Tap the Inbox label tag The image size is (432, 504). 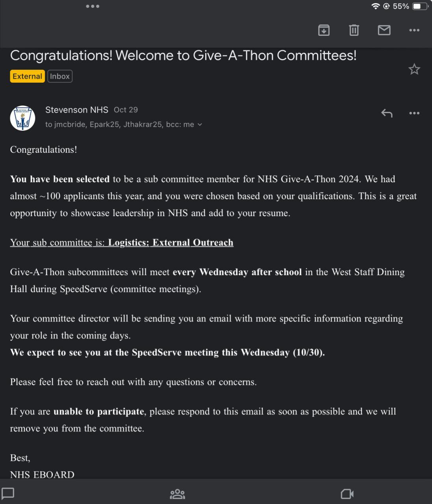(60, 76)
